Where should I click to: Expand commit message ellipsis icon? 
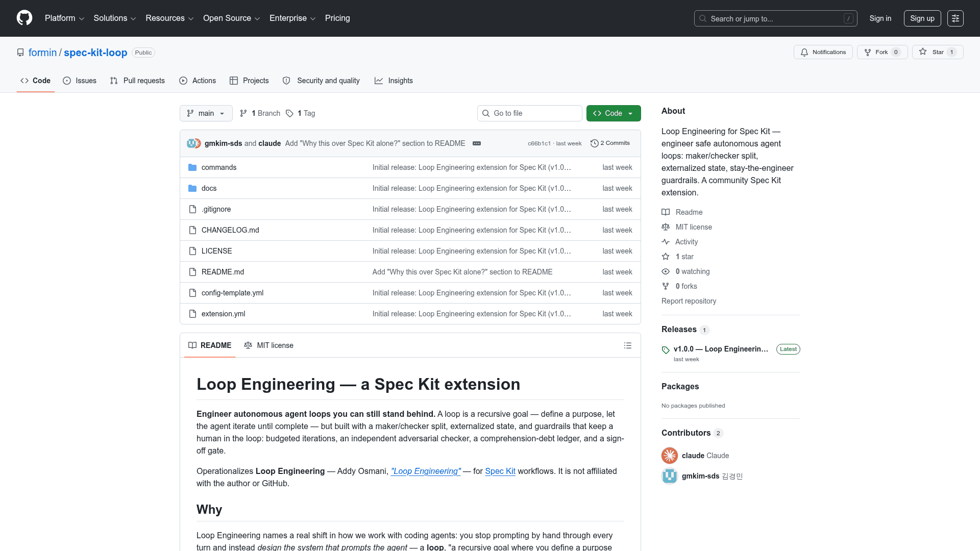477,143
